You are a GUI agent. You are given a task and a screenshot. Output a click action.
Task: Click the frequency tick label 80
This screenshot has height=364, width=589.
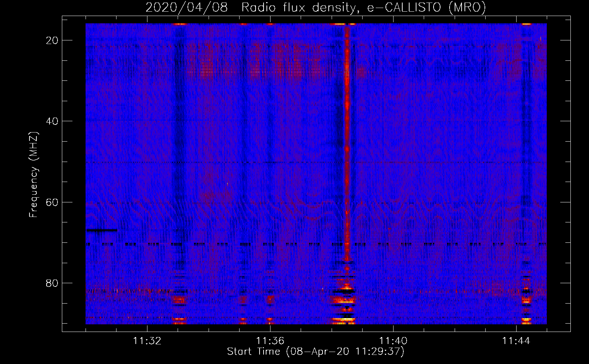(52, 283)
